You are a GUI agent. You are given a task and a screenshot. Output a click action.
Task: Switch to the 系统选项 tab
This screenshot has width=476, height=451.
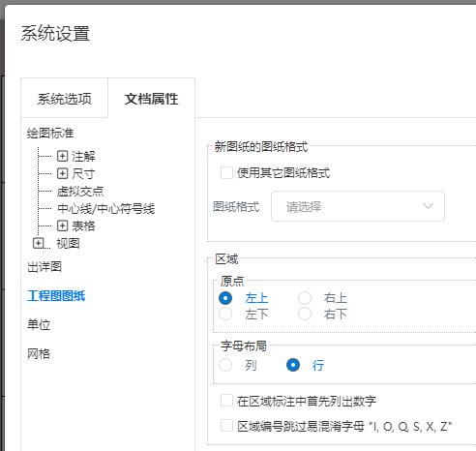tap(64, 99)
